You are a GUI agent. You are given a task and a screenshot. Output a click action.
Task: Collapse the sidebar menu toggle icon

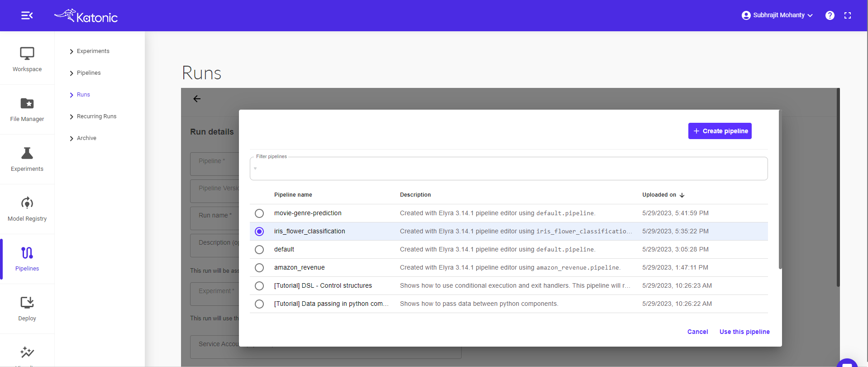click(27, 16)
